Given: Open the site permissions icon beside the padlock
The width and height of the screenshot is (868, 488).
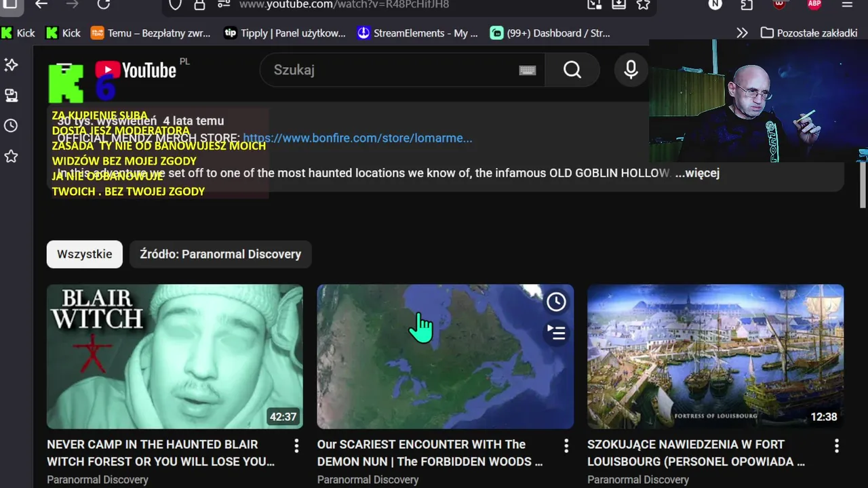Looking at the screenshot, I should pyautogui.click(x=224, y=4).
